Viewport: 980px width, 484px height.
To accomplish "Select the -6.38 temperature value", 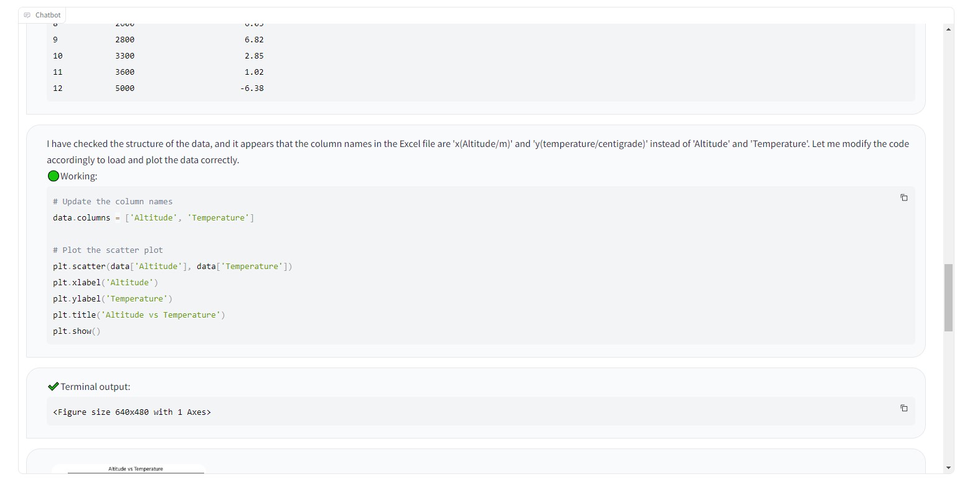I will (x=252, y=88).
